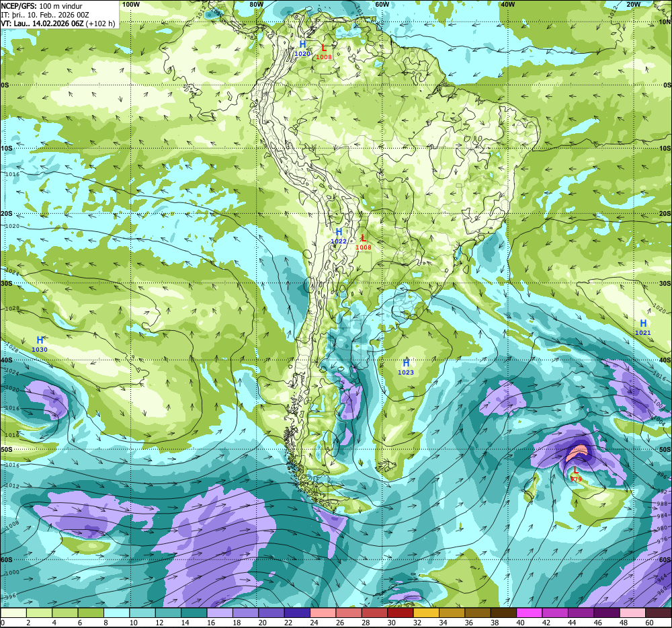Click the L 1008 low next to H 1020
Viewport: 672px width, 628px height.
[324, 52]
